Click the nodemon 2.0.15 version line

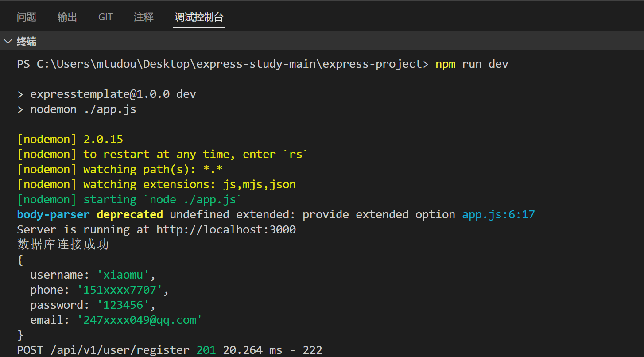(70, 140)
